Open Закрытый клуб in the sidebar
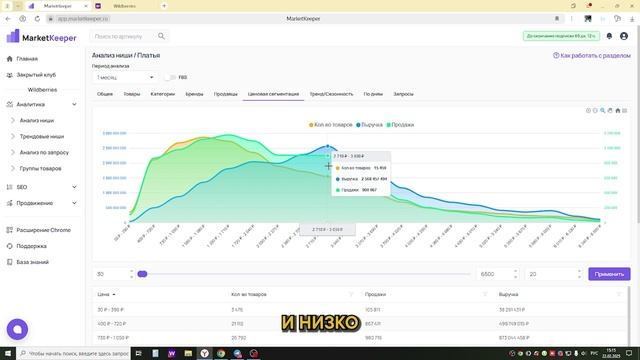The image size is (640, 360). [36, 75]
